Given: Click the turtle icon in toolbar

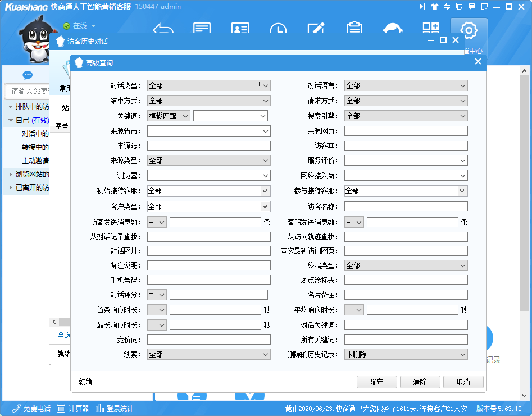Looking at the screenshot, I should [x=393, y=29].
